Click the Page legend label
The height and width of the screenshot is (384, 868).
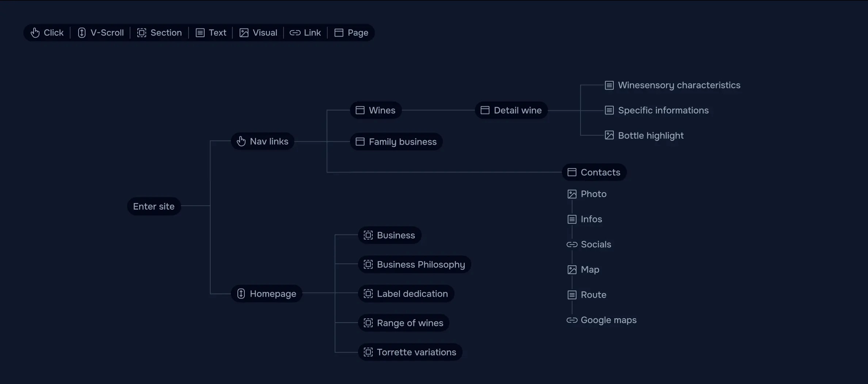(358, 33)
